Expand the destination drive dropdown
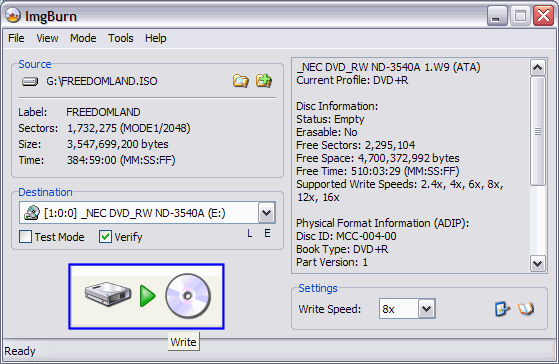This screenshot has height=364, width=559. [266, 213]
